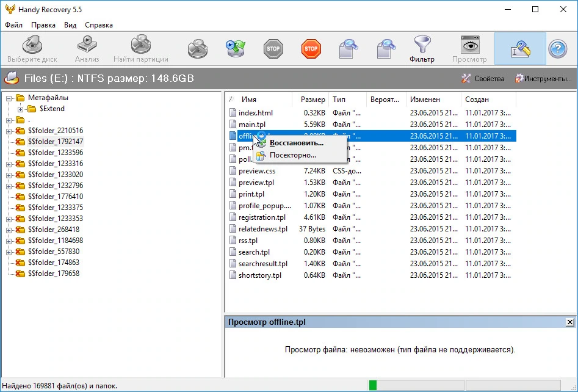
Task: Sort the file list by the Размер column
Action: (312, 100)
